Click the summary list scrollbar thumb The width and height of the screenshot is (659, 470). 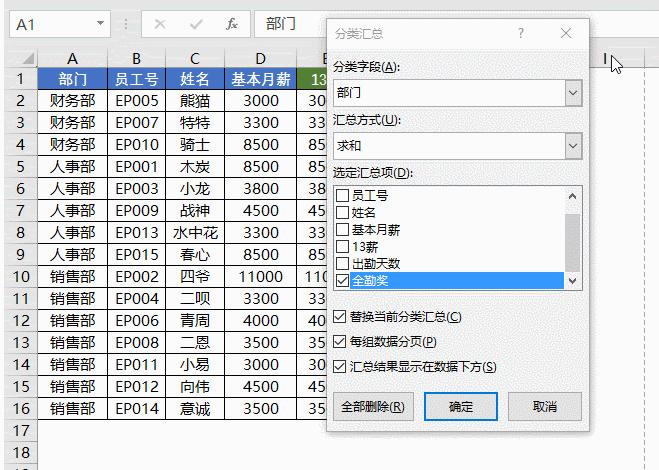(x=572, y=243)
